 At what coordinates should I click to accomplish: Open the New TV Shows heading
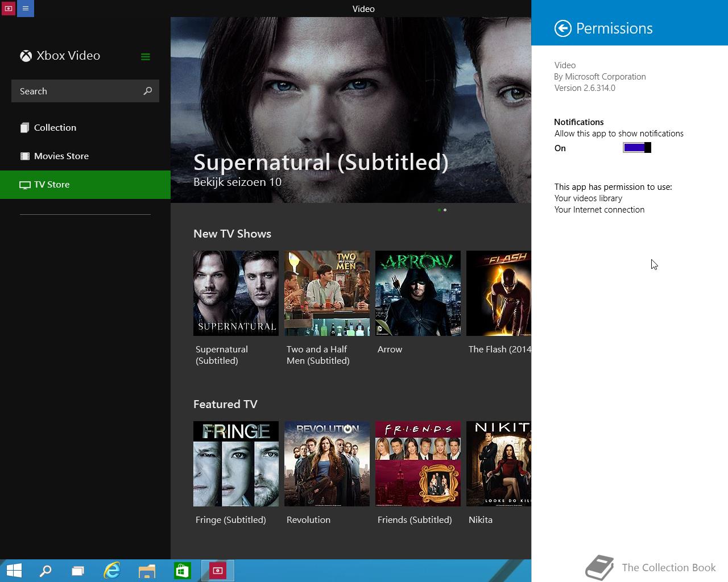click(232, 234)
